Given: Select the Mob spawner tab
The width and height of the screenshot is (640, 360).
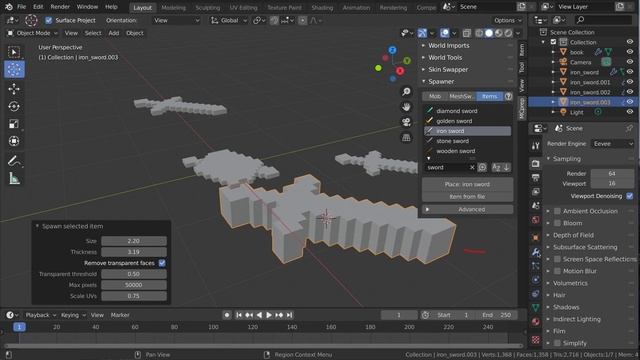Looking at the screenshot, I should pyautogui.click(x=435, y=96).
